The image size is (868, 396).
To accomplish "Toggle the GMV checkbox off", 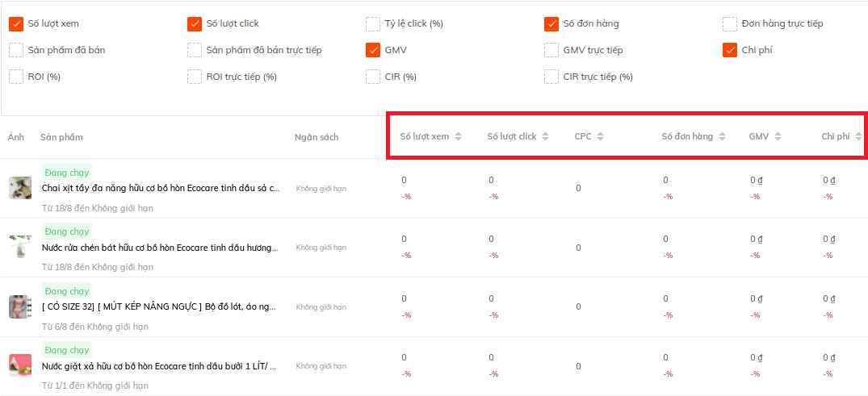I will tap(372, 50).
